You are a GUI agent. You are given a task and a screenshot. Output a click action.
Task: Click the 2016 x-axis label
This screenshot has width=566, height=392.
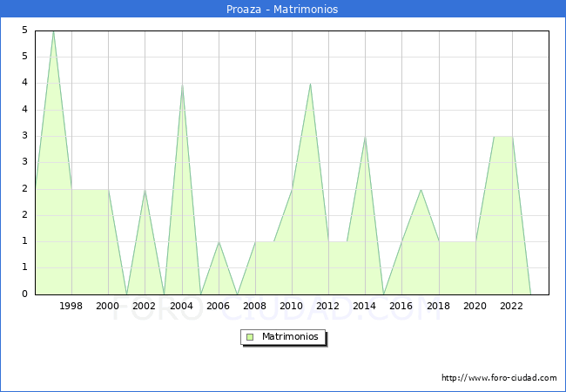pos(401,306)
